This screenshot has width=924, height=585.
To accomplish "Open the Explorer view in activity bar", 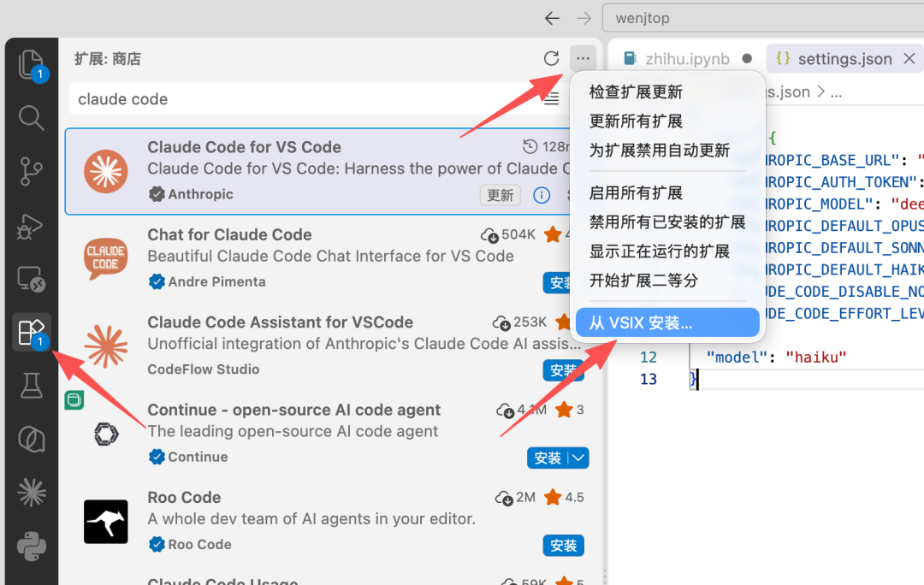I will (x=31, y=64).
